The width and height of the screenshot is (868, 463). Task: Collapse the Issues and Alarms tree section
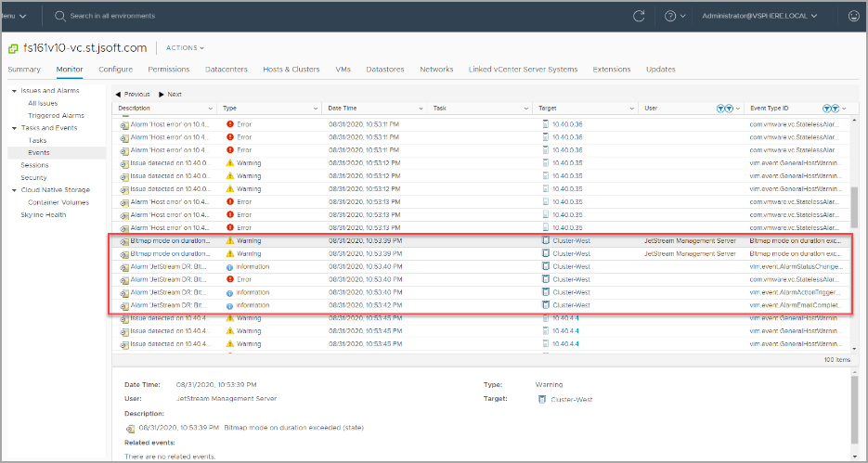point(13,91)
